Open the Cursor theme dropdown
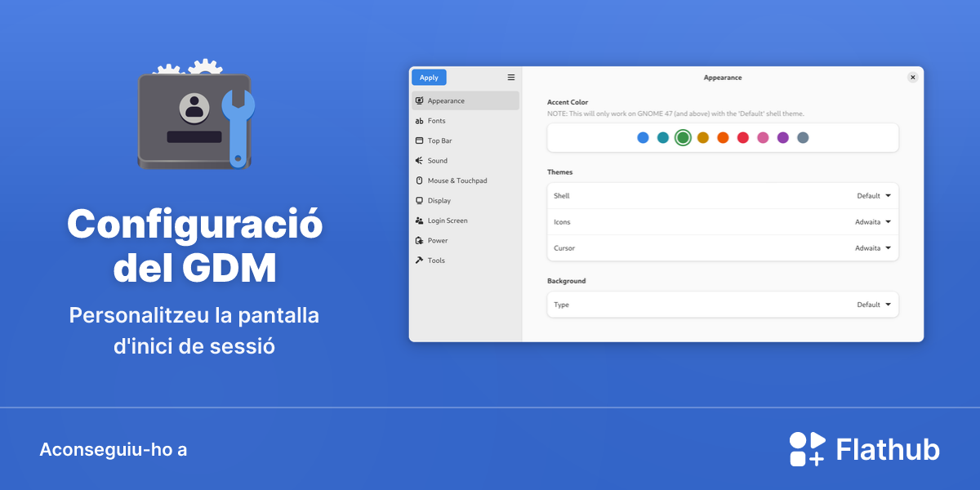The height and width of the screenshot is (490, 980). tap(873, 248)
